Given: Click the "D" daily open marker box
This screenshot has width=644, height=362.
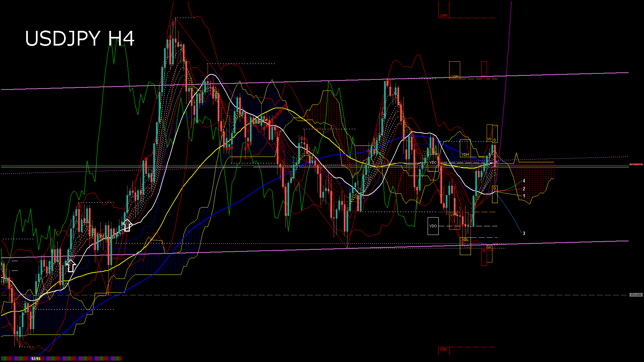Looking at the screenshot, I should pyautogui.click(x=495, y=139).
